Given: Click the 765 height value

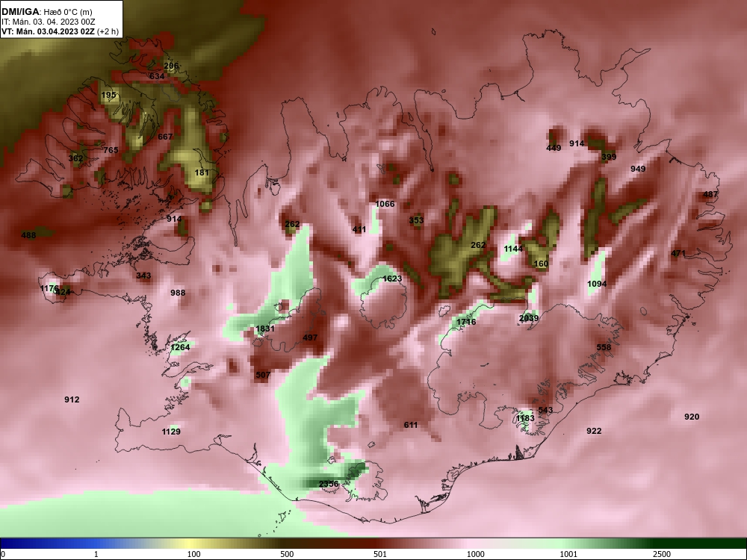Looking at the screenshot, I should pyautogui.click(x=111, y=150).
